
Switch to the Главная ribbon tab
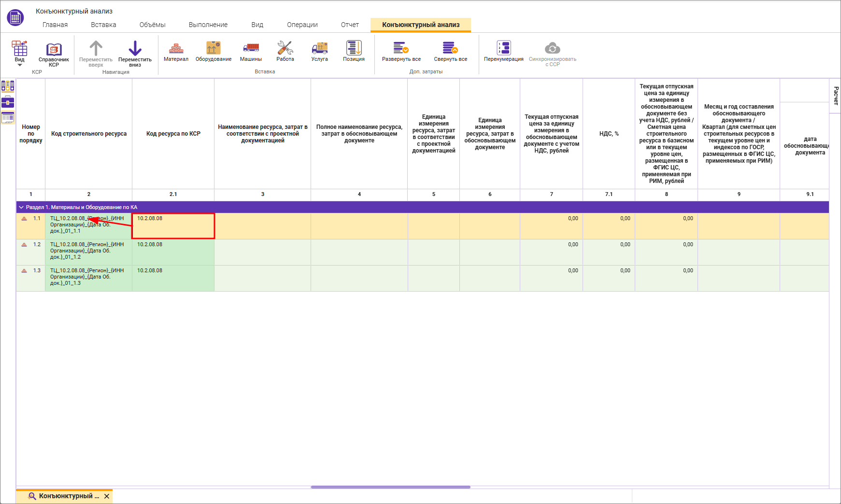[55, 25]
